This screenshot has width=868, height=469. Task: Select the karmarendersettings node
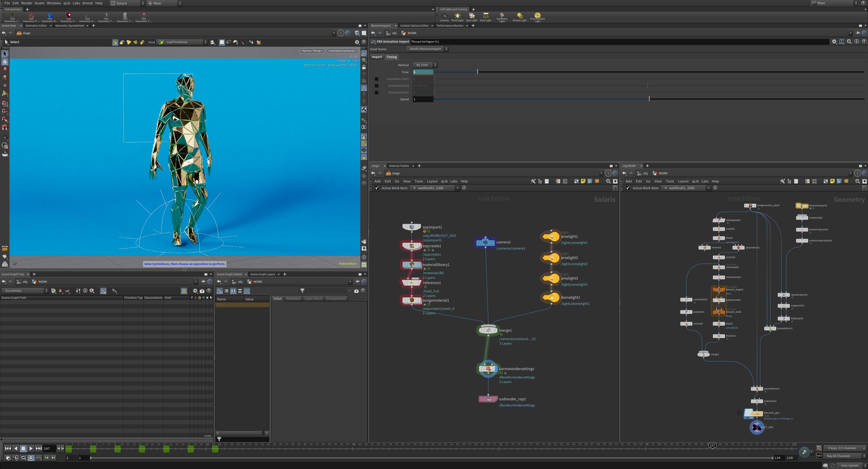point(488,369)
